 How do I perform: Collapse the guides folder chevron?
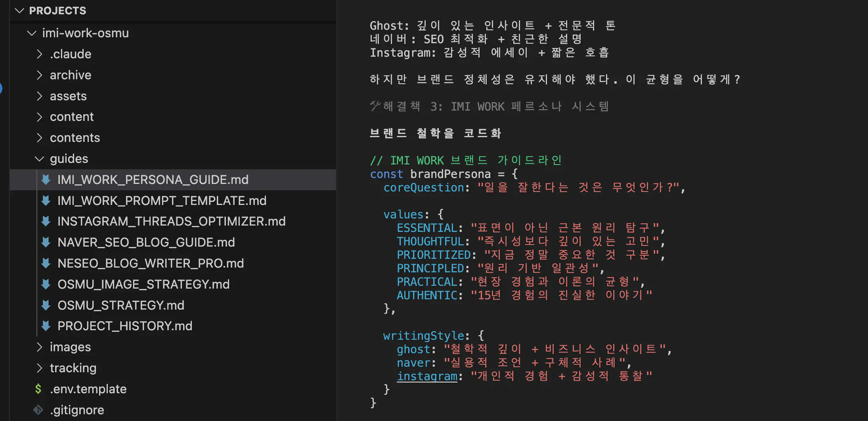tap(39, 159)
